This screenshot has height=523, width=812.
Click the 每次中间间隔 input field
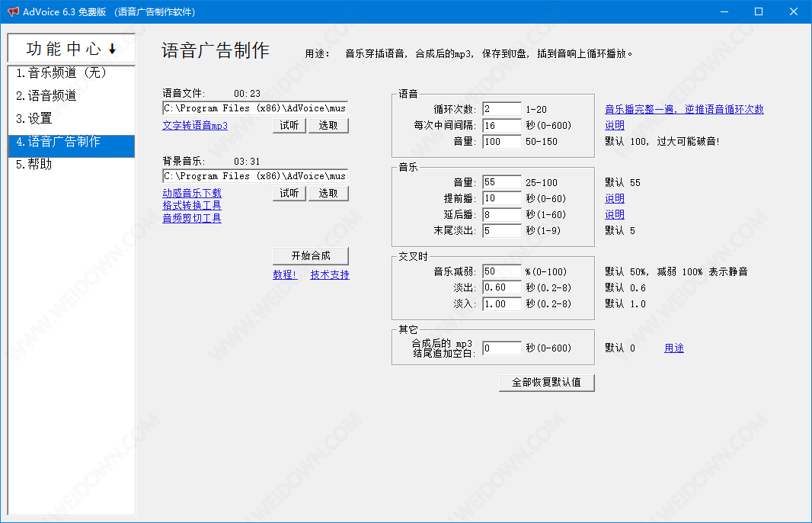[502, 126]
